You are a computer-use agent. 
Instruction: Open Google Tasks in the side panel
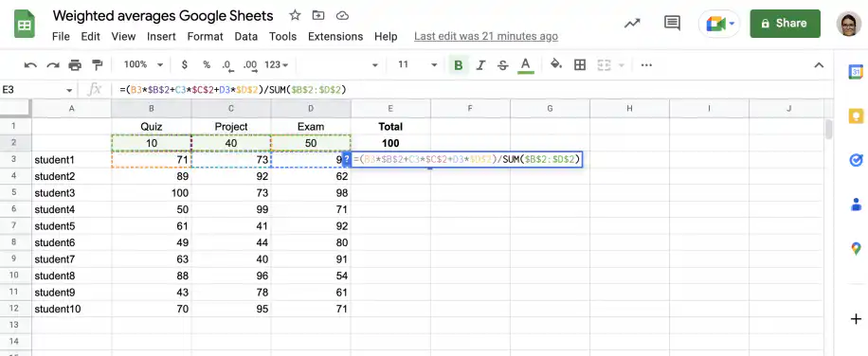[x=856, y=160]
